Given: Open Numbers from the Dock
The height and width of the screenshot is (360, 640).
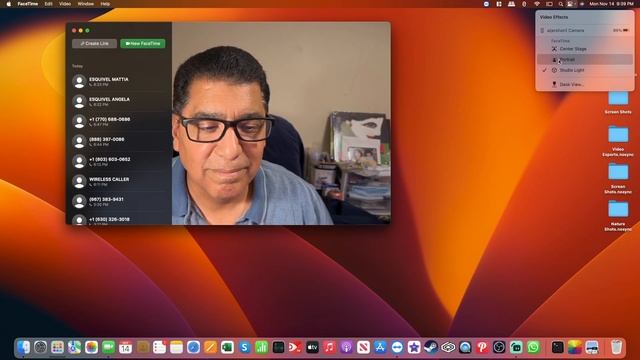Looking at the screenshot, I should pos(261,347).
